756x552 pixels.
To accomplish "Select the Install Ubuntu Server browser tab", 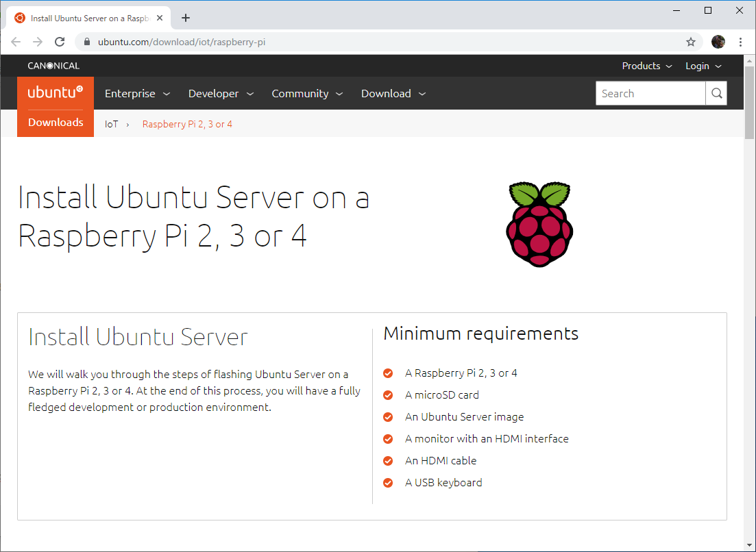I will click(88, 18).
